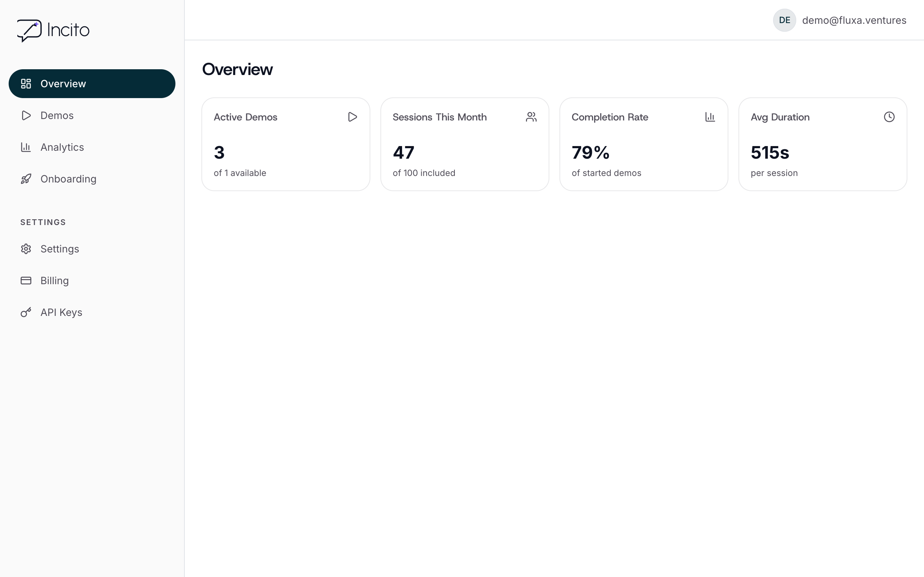Click the demo@fluxa.ventures account email

click(854, 20)
